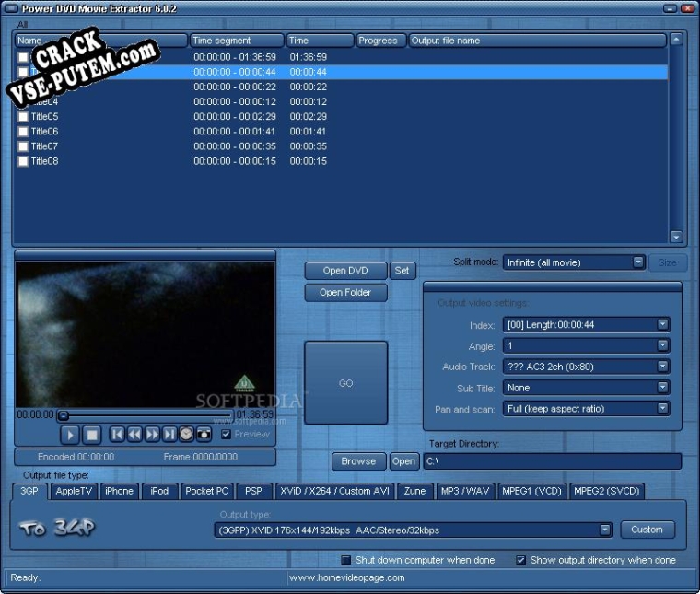Click the Output file name column header
This screenshot has height=594, width=700.
coord(538,41)
